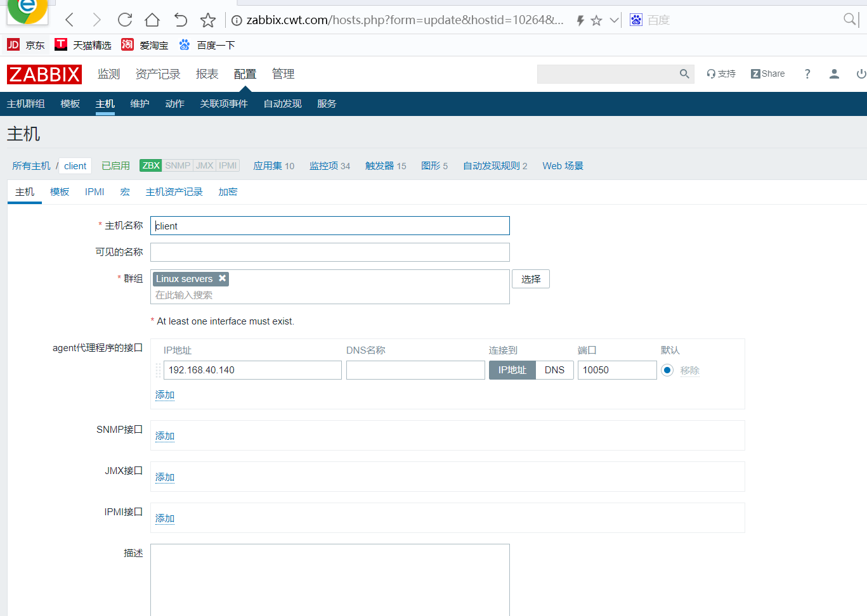867x616 pixels.
Task: Open the 监测 top menu
Action: (109, 74)
